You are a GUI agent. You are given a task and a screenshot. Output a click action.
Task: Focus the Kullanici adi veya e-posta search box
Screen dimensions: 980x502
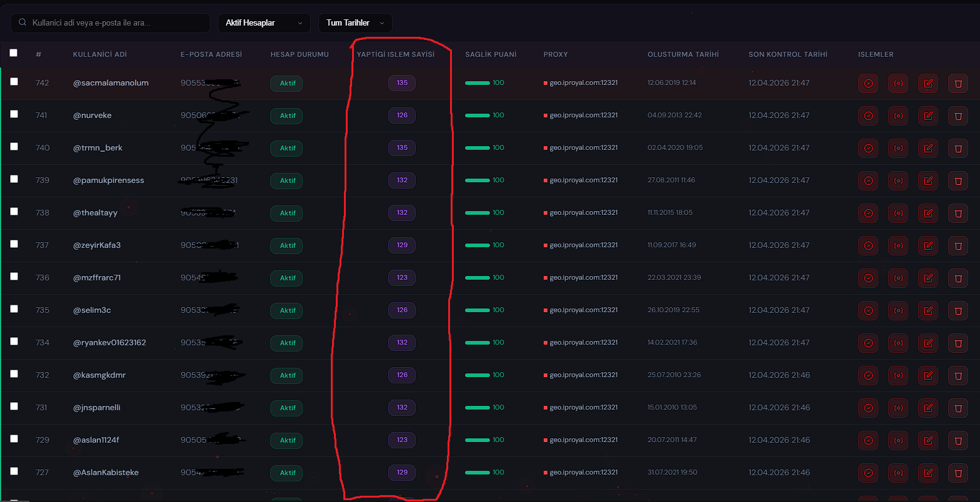click(110, 23)
